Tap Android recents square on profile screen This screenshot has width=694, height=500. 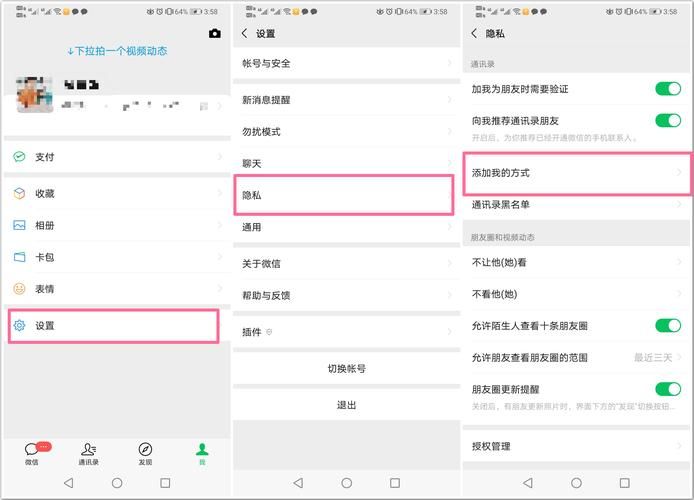point(165,483)
